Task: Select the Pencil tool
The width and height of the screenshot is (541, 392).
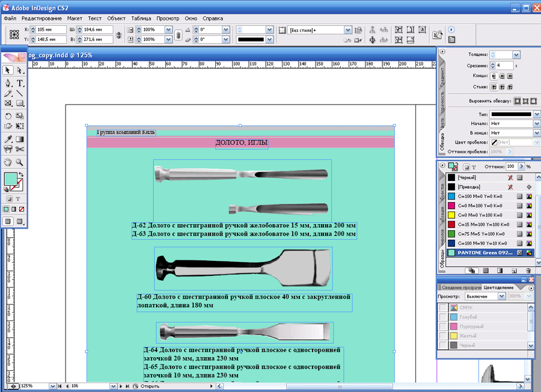Action: coord(8,93)
